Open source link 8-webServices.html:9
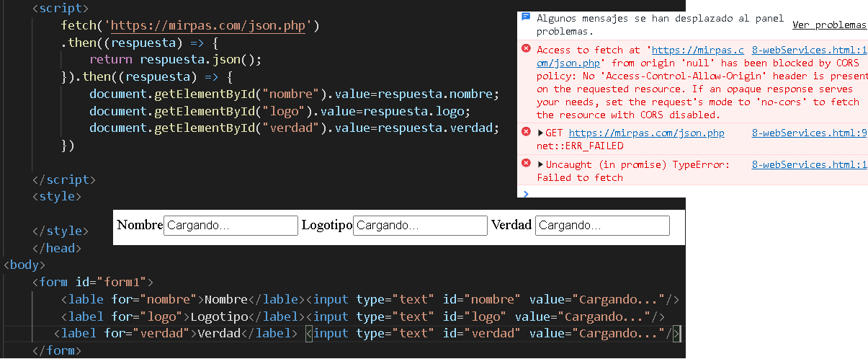Image resolution: width=868 pixels, height=359 pixels. tap(809, 133)
